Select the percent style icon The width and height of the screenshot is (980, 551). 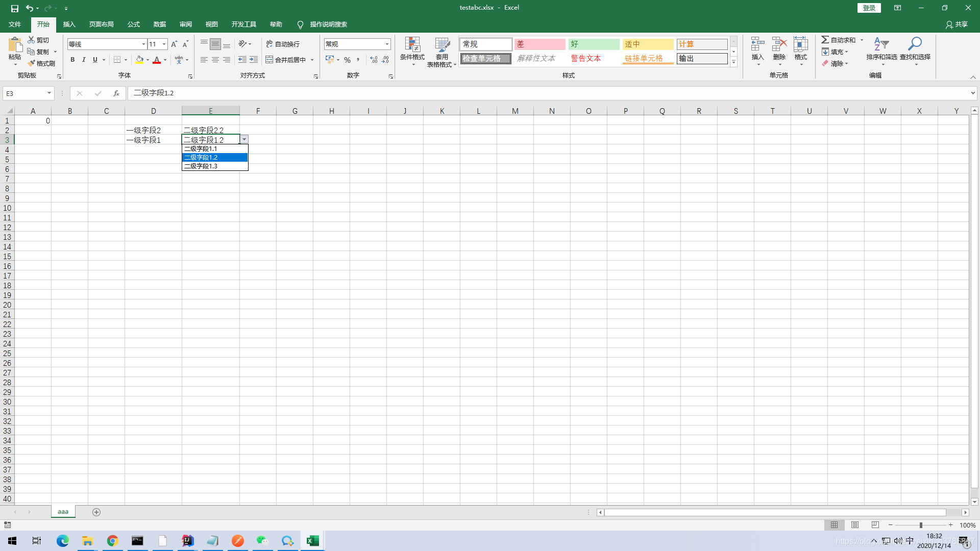[347, 59]
